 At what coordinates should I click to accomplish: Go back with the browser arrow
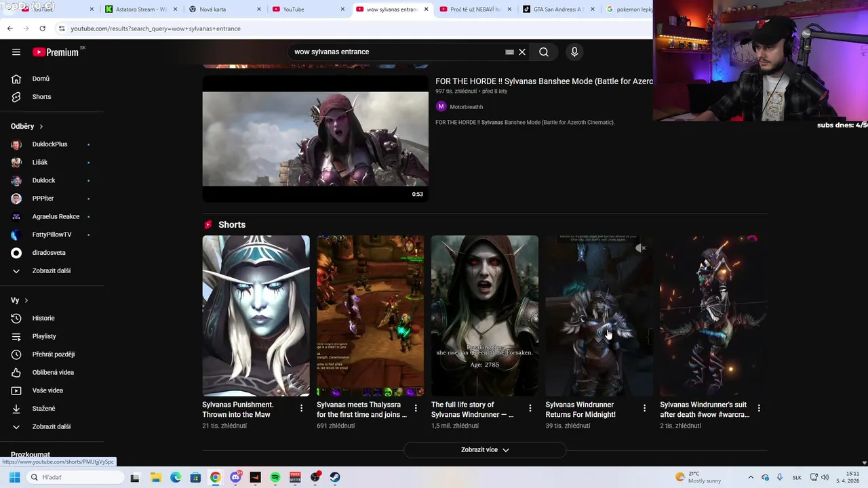click(9, 28)
